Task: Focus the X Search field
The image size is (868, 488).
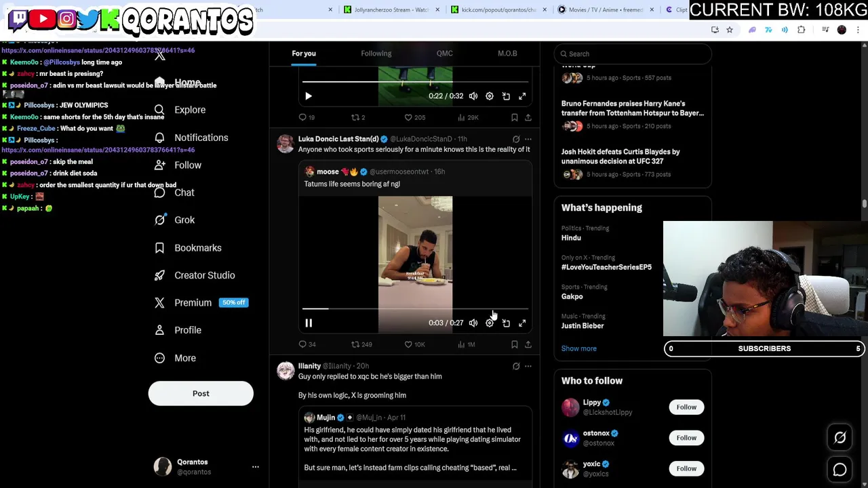Action: [x=633, y=54]
